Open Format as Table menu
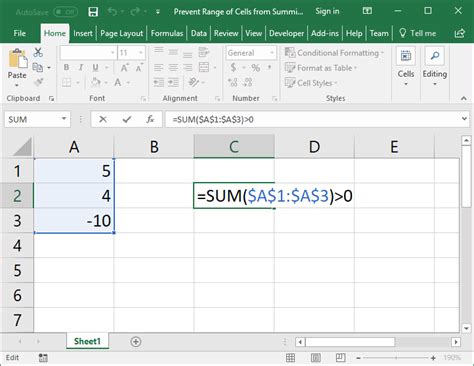 coord(321,68)
